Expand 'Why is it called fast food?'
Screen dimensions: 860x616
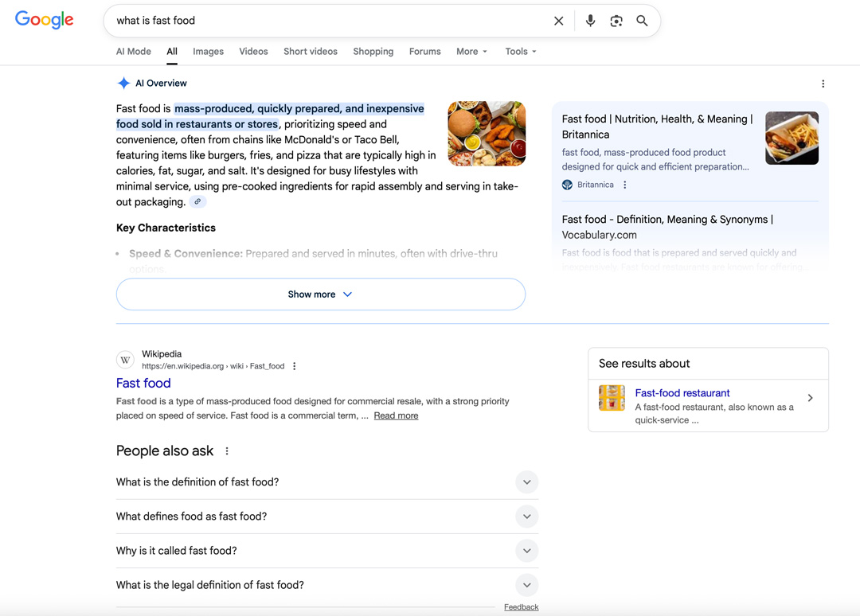(526, 551)
